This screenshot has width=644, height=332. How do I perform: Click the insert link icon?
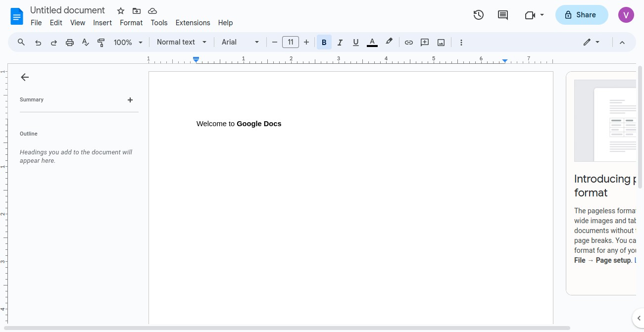pyautogui.click(x=409, y=42)
